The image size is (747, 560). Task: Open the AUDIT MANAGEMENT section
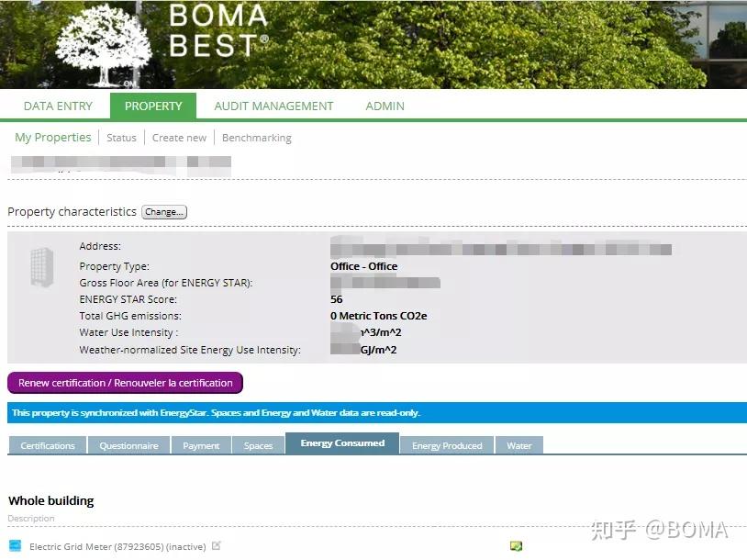(273, 106)
